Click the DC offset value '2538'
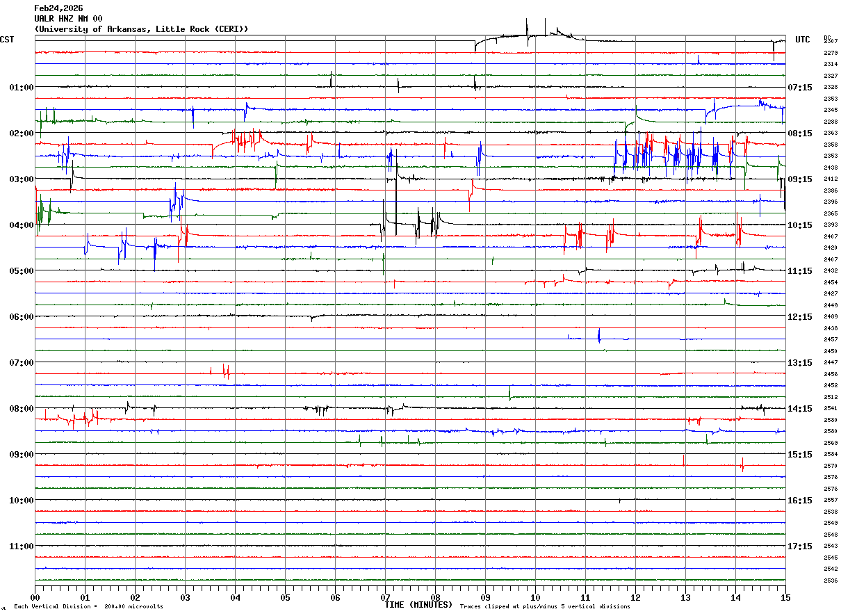 click(x=831, y=512)
